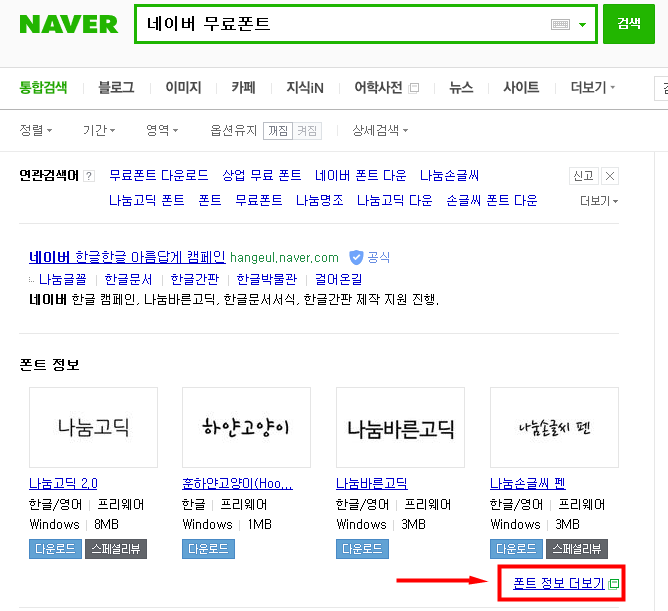Viewport: 668px width, 611px height.
Task: Open the 폰트 정보 더보기 link
Action: tap(559, 583)
